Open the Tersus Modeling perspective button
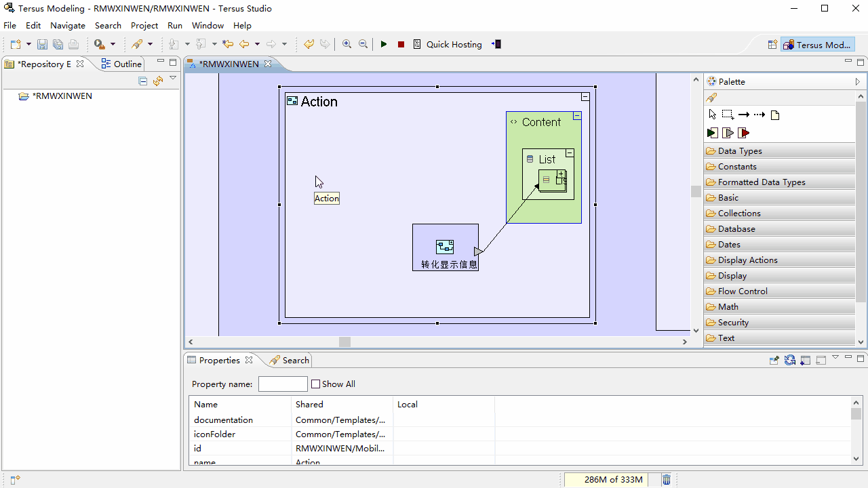Viewport: 868px width, 488px height. coord(817,45)
